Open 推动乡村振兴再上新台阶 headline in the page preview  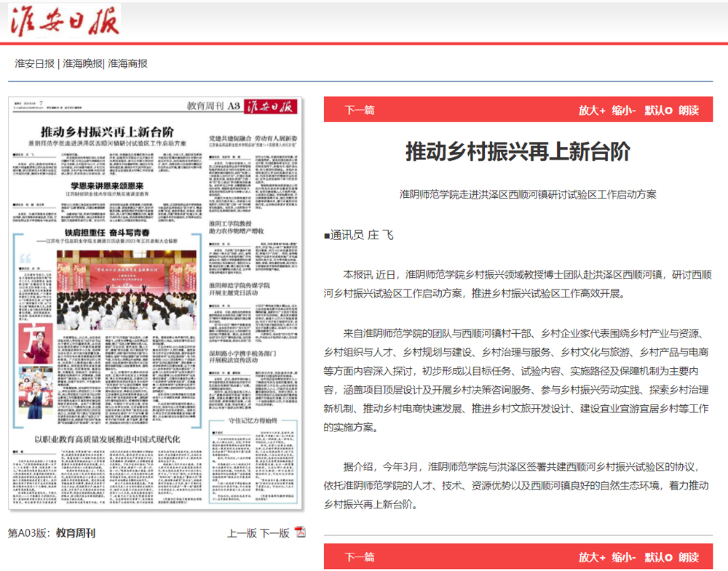tap(107, 132)
